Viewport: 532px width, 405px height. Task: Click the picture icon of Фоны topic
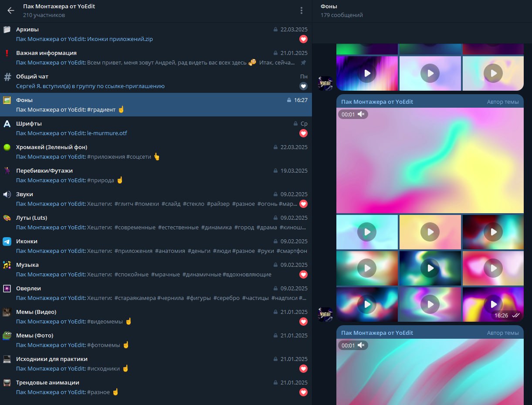(x=7, y=100)
